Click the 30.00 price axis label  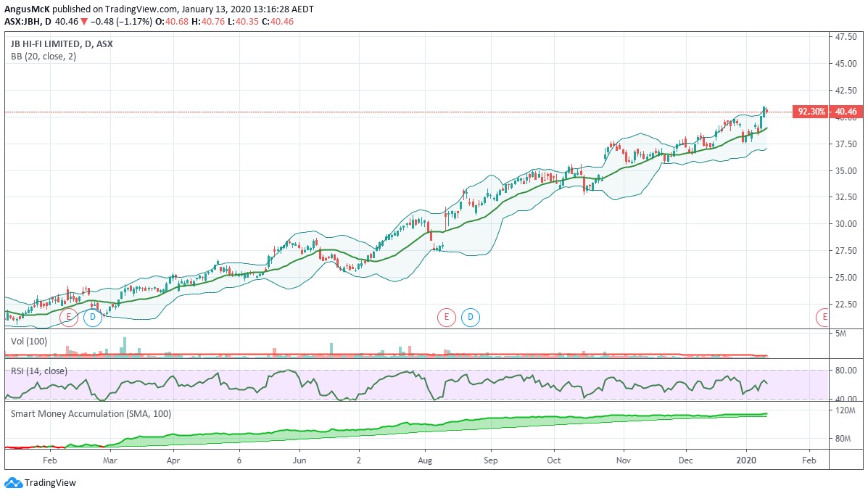coord(846,223)
